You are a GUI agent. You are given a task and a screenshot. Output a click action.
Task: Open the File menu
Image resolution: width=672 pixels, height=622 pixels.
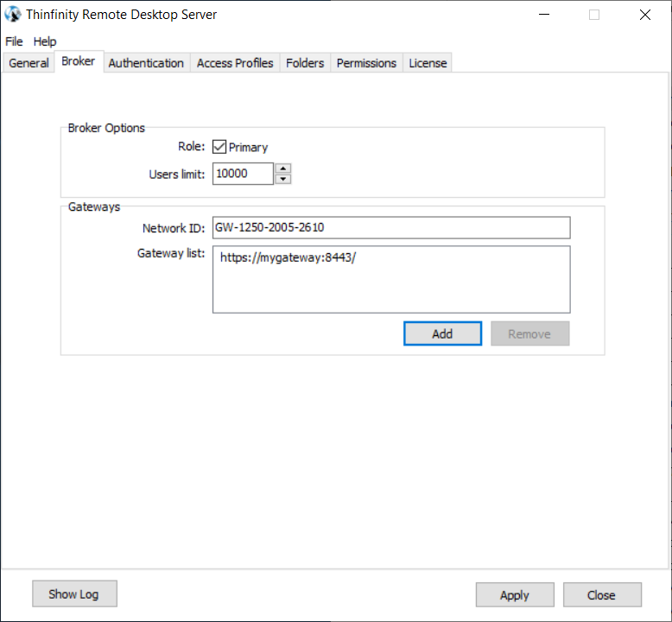click(14, 41)
